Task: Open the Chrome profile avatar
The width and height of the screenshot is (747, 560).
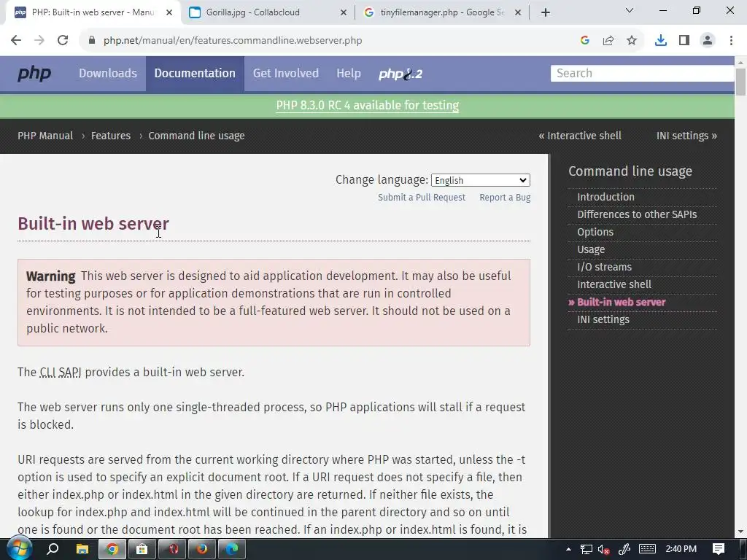Action: pos(708,41)
